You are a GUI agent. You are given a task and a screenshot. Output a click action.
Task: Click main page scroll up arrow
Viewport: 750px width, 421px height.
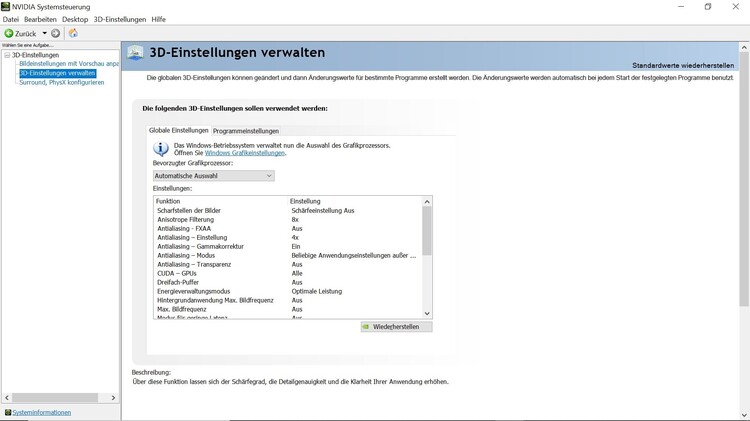tap(744, 47)
